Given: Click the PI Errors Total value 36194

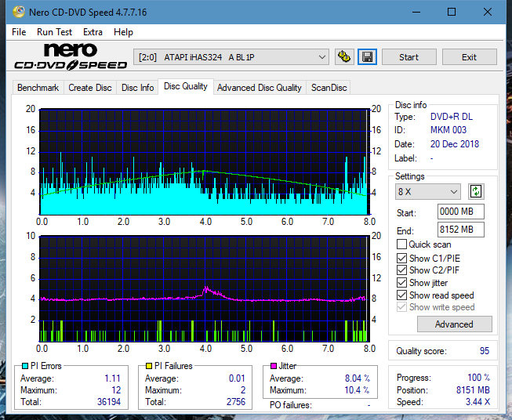Looking at the screenshot, I should pos(109,402).
